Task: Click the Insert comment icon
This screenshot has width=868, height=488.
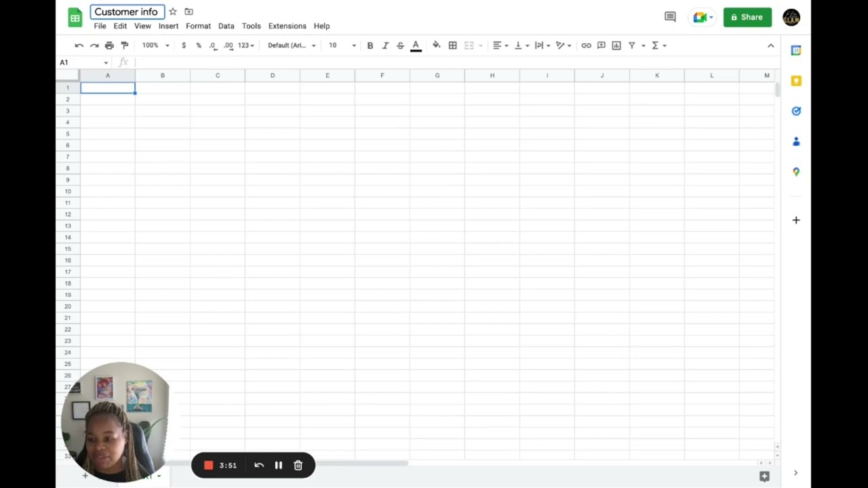Action: (x=601, y=45)
